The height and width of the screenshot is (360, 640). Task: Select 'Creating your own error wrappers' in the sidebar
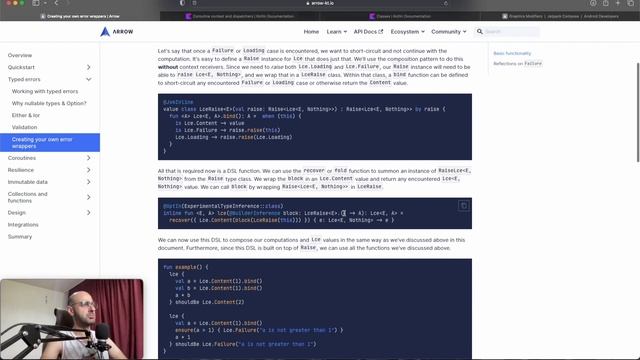pos(50,142)
